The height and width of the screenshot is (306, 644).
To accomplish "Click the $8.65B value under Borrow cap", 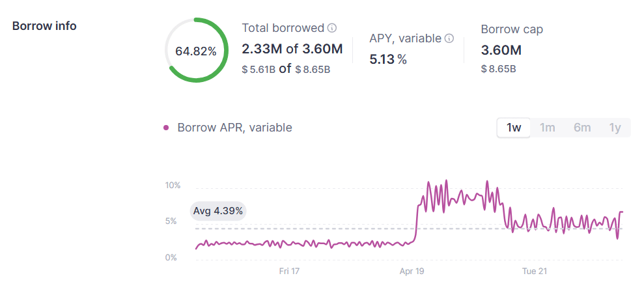I will 499,68.
